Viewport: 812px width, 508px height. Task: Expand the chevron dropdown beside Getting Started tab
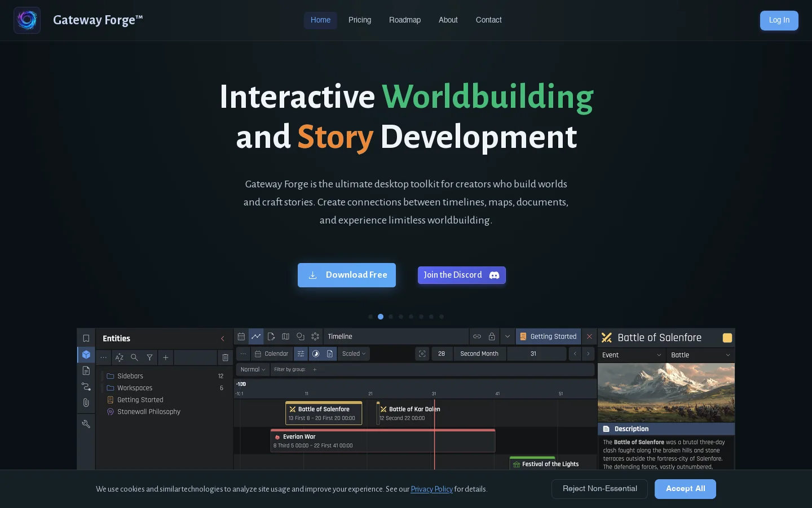point(507,336)
